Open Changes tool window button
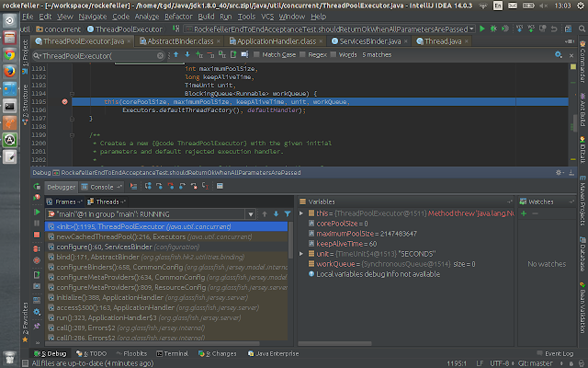This screenshot has height=368, width=588. [218, 353]
